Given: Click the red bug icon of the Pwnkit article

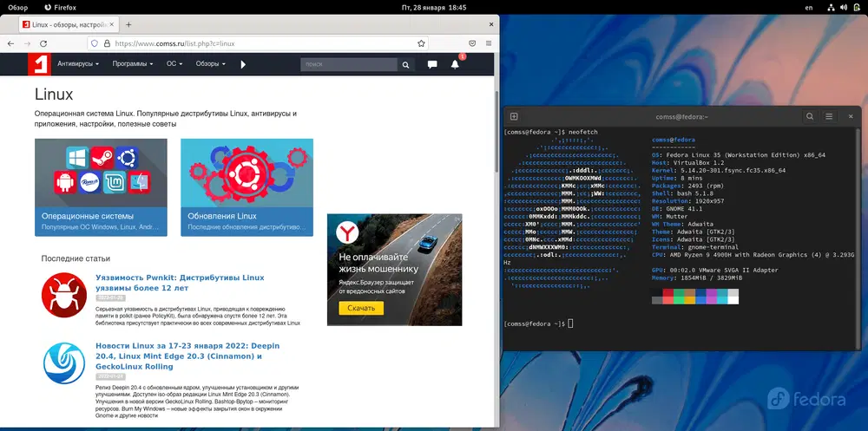Looking at the screenshot, I should coord(64,295).
